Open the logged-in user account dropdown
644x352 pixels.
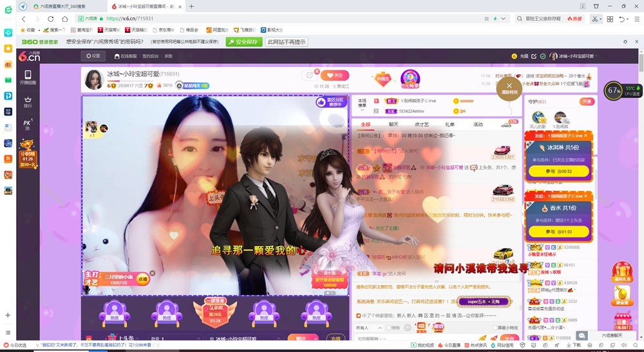(573, 56)
